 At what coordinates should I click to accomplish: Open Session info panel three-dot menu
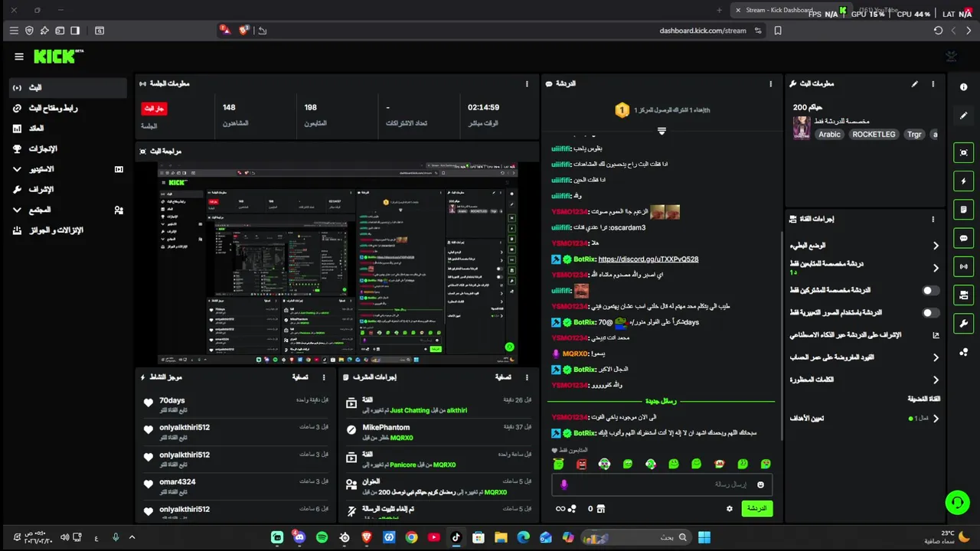pyautogui.click(x=527, y=84)
